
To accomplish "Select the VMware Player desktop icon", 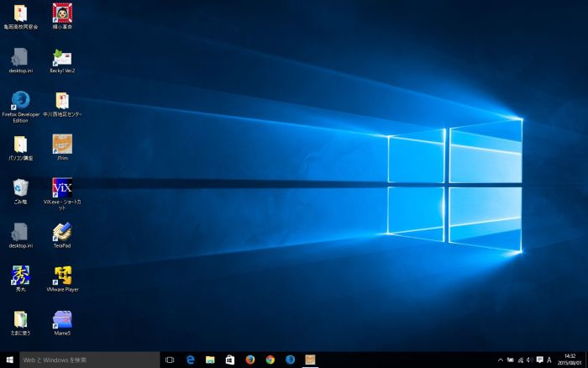I will point(62,275).
